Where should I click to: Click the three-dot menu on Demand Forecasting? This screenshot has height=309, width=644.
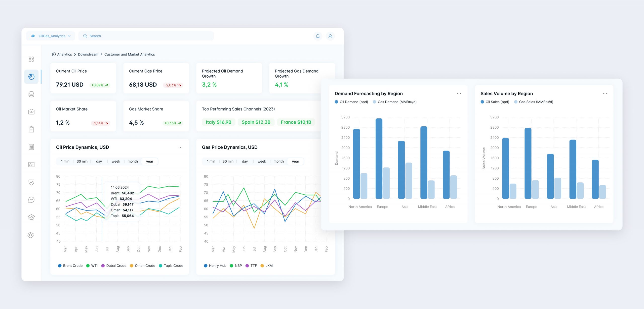[x=459, y=93]
